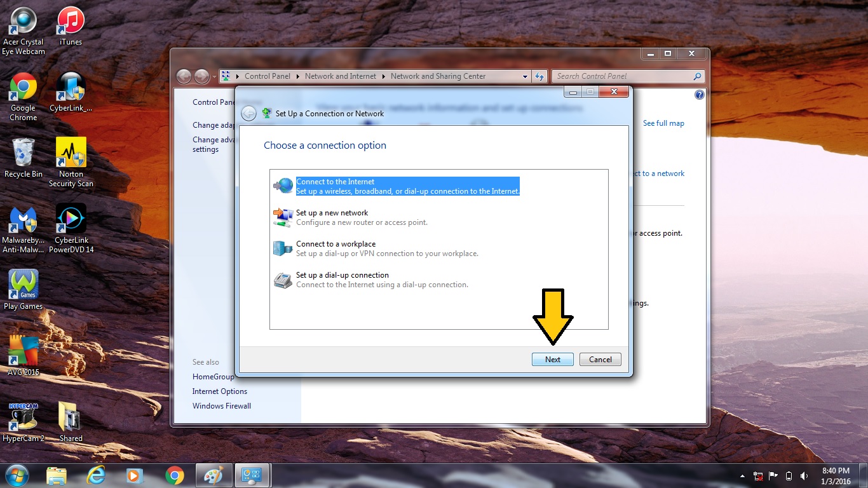This screenshot has height=488, width=868.
Task: Open the recent pages dropdown beside the Forward button
Action: 214,76
